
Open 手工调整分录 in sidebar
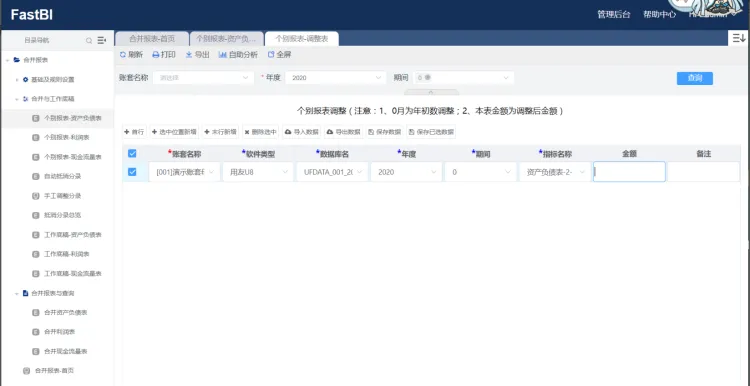(62, 196)
